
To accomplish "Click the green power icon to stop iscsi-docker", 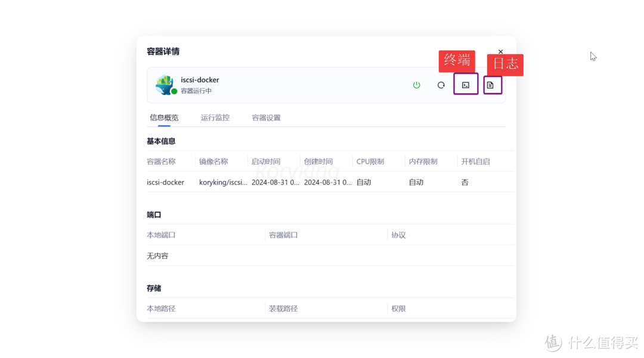I will 416,85.
